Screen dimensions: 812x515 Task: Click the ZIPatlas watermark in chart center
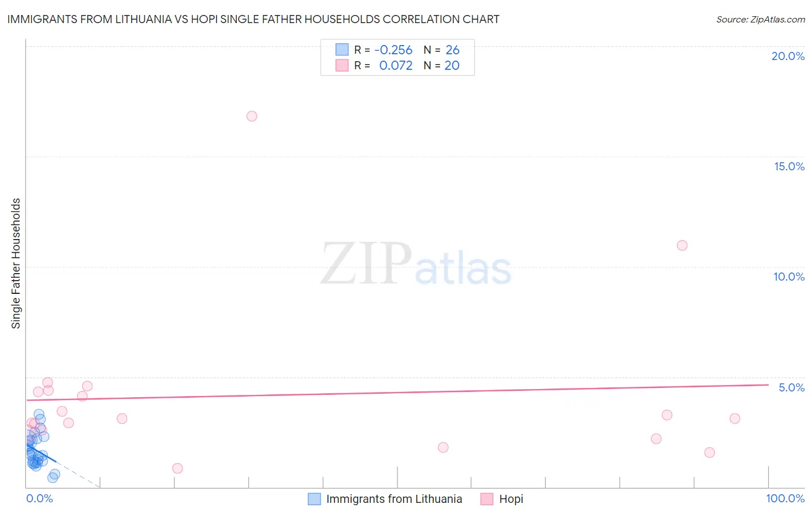[416, 264]
